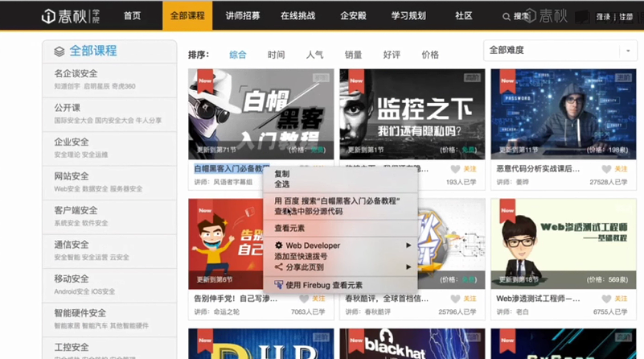Expand the 分享此页到 submenu arrow
This screenshot has width=644, height=359.
pos(408,267)
